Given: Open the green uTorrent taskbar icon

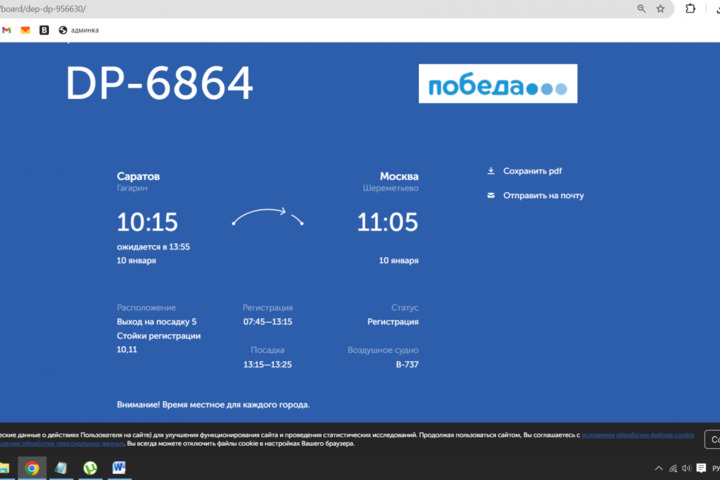Looking at the screenshot, I should click(90, 467).
